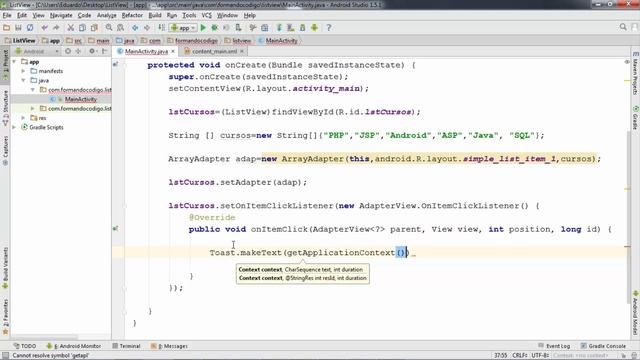Open the Event Log panel
Image resolution: width=640 pixels, height=360 pixels.
click(554, 346)
